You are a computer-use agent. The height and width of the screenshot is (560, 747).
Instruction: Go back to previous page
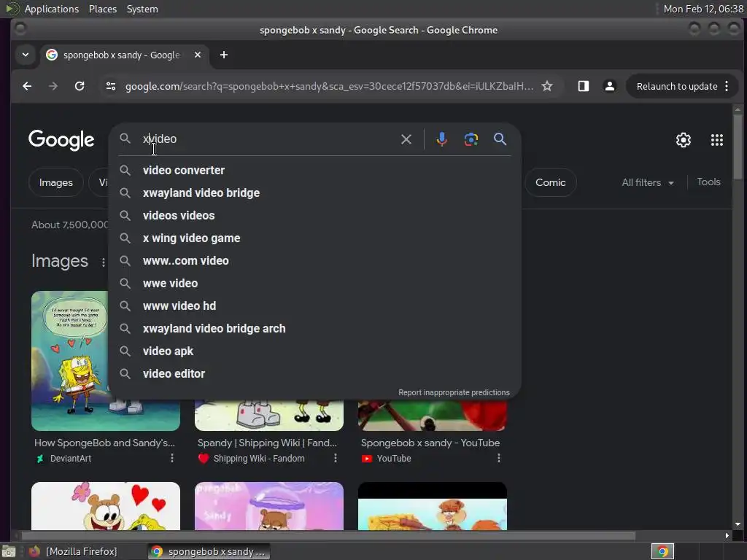click(x=27, y=86)
